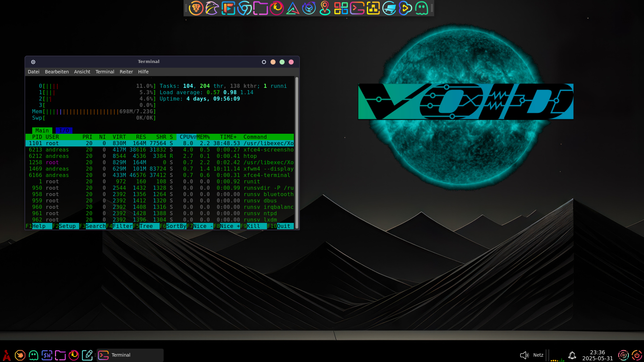The image size is (644, 362).
Task: Click the red power button icon
Action: pyautogui.click(x=637, y=355)
